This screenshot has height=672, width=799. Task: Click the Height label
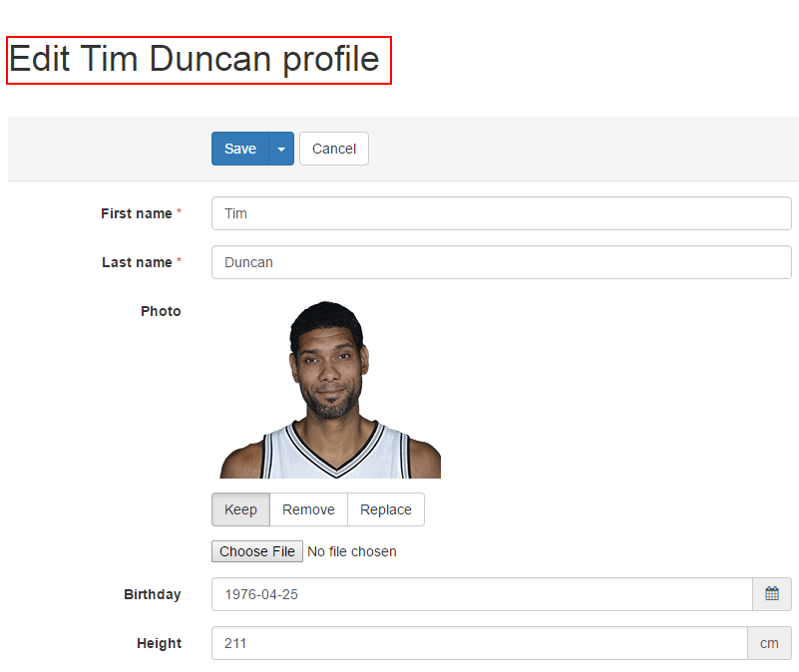pos(159,643)
